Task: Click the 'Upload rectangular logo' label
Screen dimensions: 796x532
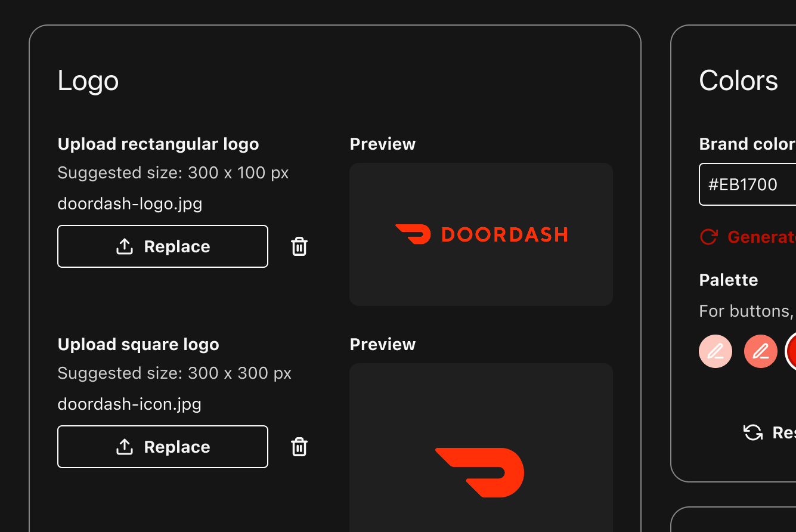Action: [x=158, y=144]
